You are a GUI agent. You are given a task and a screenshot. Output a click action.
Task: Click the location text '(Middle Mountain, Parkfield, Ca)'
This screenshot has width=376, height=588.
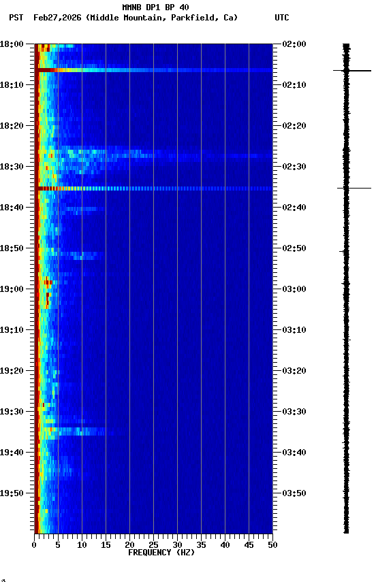tap(161, 18)
